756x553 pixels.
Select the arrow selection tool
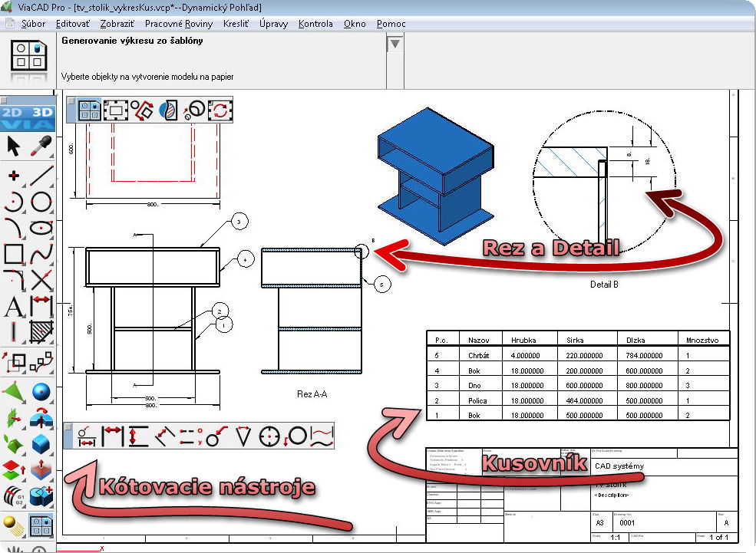click(x=14, y=146)
